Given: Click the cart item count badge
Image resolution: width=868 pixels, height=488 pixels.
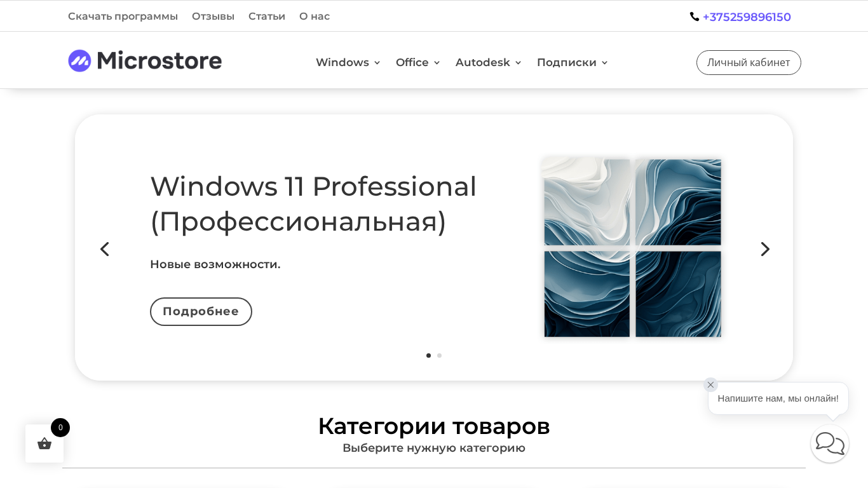Looking at the screenshot, I should coord(60,428).
